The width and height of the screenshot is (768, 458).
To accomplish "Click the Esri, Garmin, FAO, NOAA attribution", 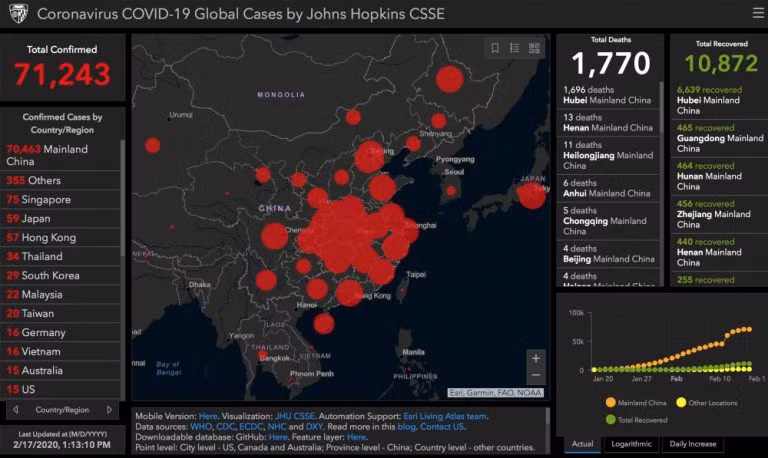I will coord(495,393).
